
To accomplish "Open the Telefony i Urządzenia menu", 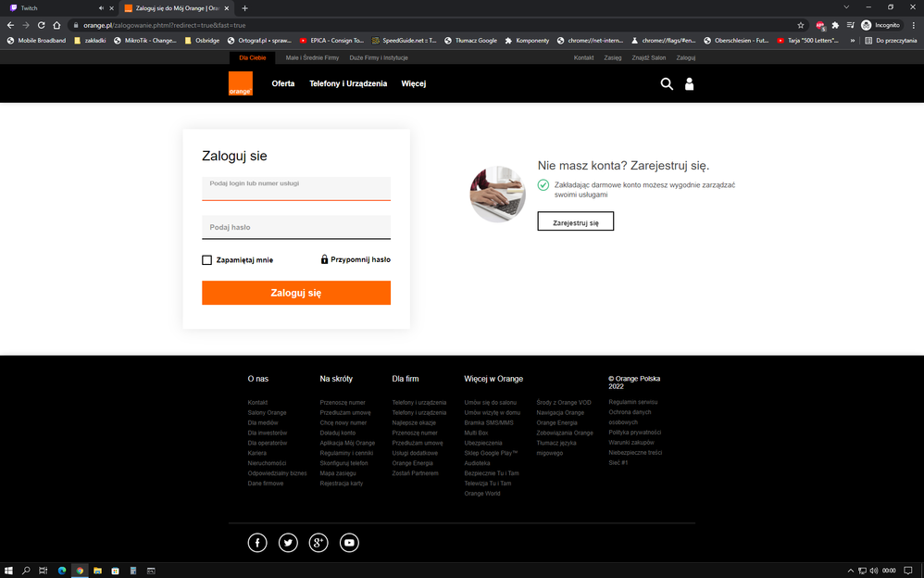I will 348,83.
